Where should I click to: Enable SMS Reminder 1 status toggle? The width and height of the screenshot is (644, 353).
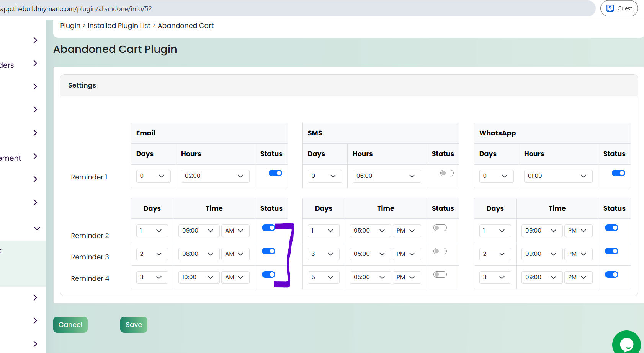click(x=447, y=173)
